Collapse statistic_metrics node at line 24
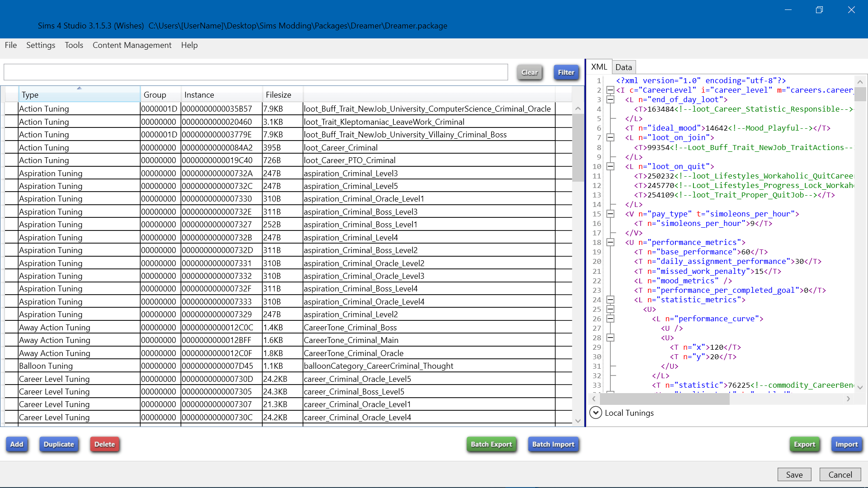 pos(610,300)
